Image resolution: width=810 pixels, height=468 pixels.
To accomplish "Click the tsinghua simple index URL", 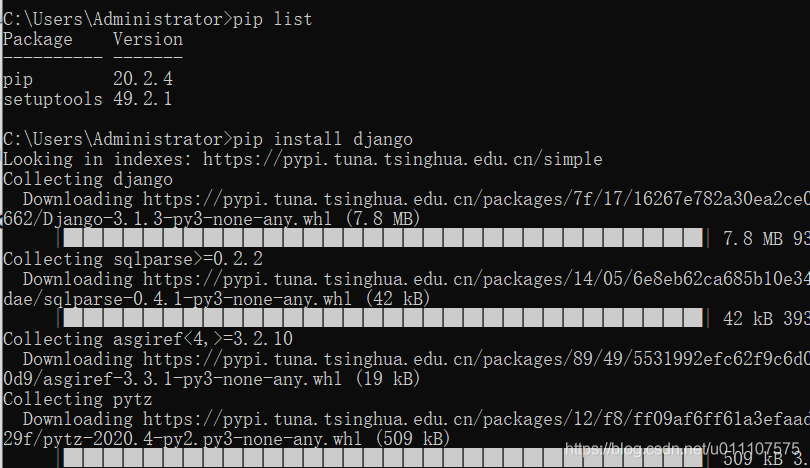I will click(x=402, y=159).
